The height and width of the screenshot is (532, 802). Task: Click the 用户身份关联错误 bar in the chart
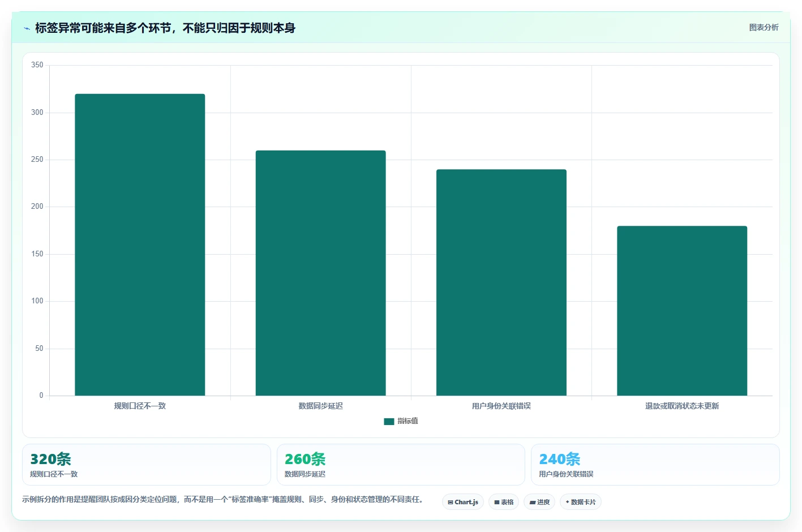point(501,282)
